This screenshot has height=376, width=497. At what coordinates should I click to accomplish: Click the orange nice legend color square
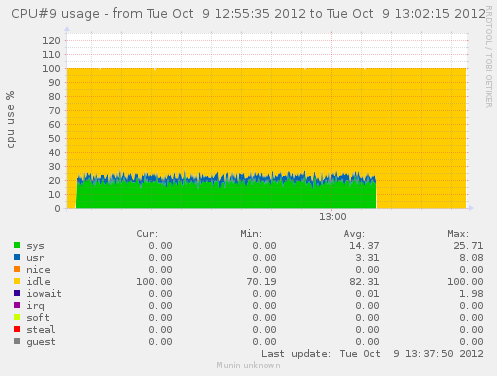pyautogui.click(x=17, y=269)
